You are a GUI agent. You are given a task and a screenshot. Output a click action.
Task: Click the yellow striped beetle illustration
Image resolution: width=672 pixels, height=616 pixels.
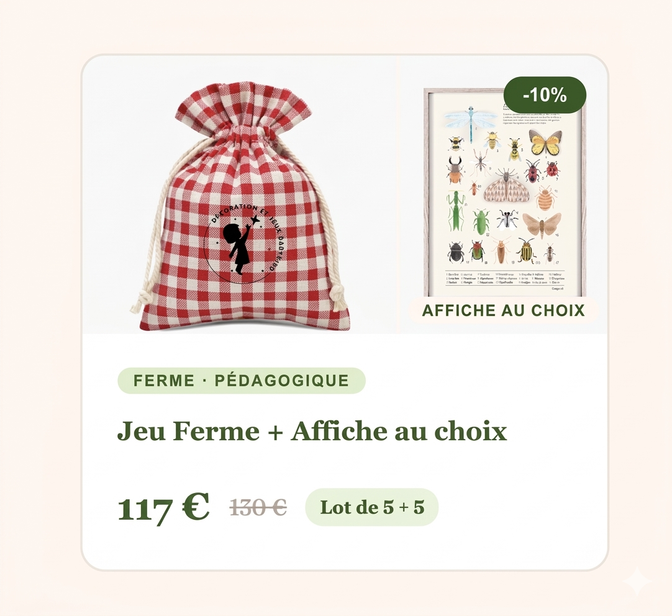[x=527, y=250]
